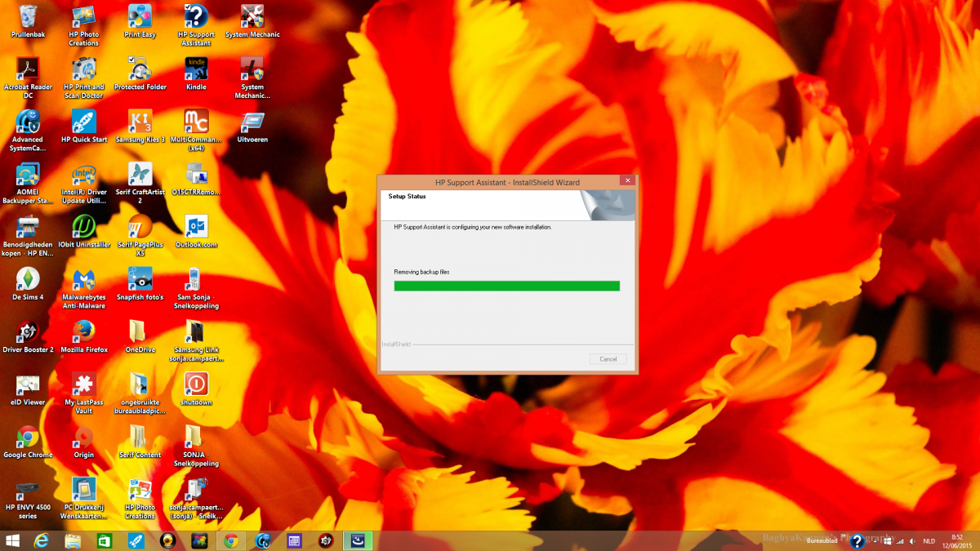Click the "Setup Status" heading
The height and width of the screenshot is (551, 980).
point(407,197)
